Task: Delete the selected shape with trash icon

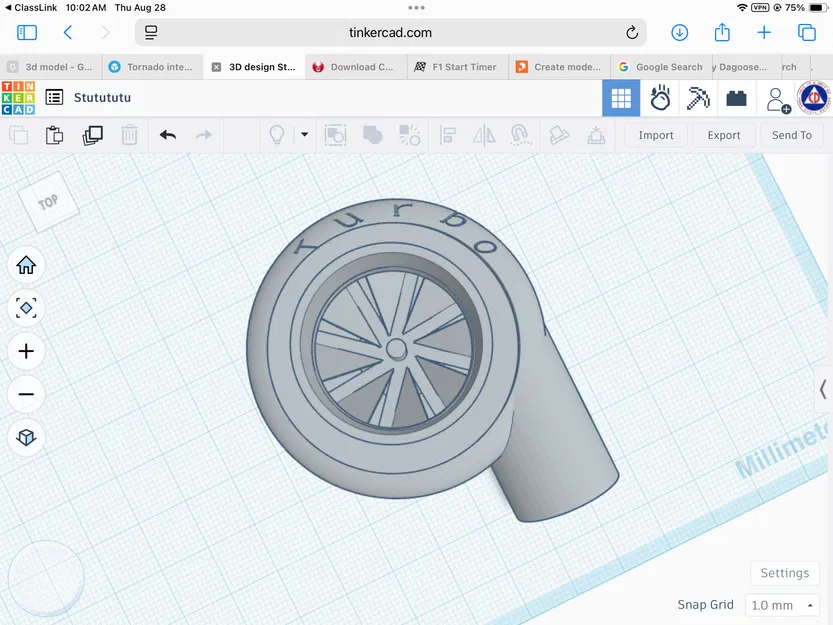Action: click(129, 135)
